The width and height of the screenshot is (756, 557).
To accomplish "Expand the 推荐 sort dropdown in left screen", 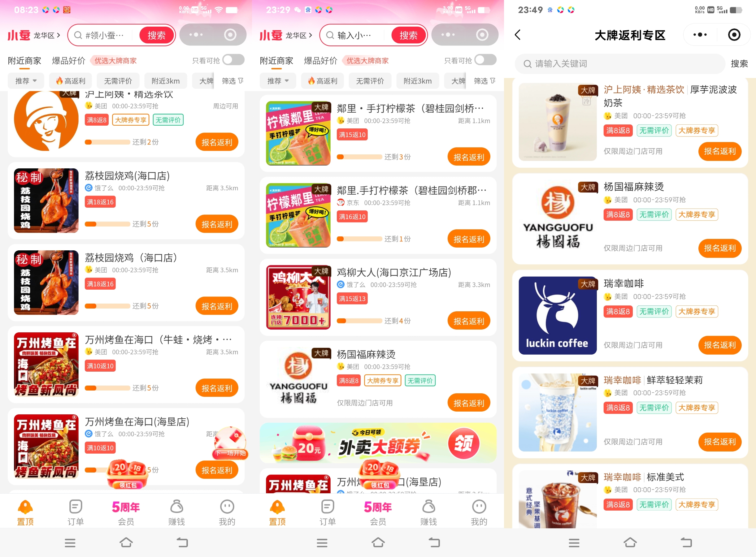I will tap(26, 81).
